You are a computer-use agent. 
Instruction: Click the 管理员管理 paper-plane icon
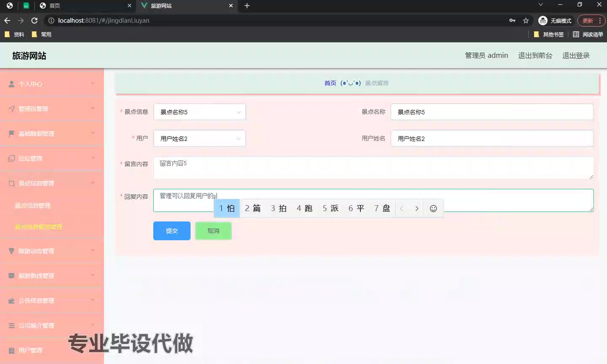click(11, 109)
